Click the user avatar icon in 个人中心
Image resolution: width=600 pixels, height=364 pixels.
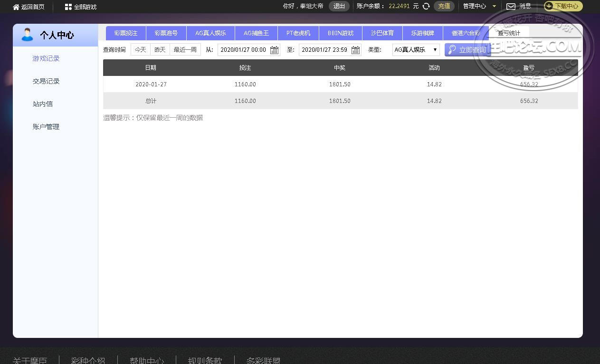(x=27, y=34)
